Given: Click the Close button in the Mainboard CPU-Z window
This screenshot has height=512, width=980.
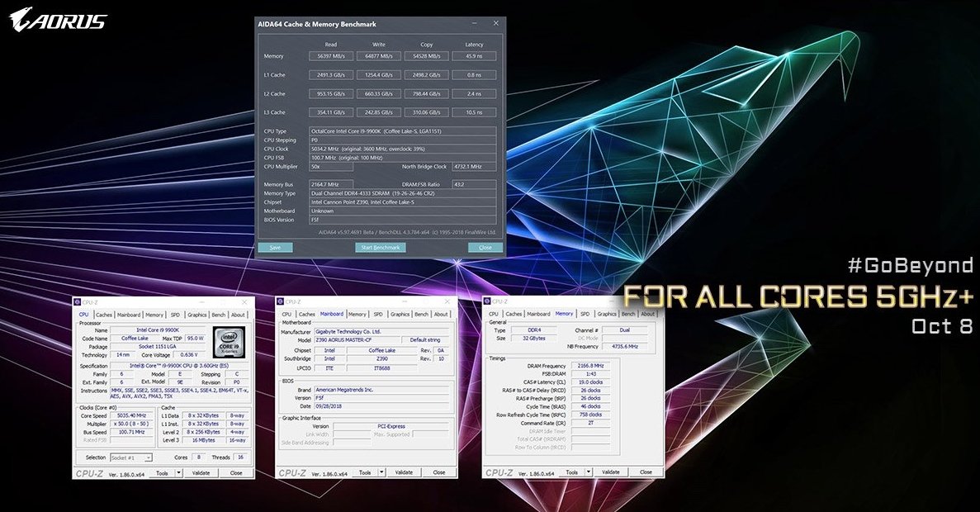Looking at the screenshot, I should point(439,472).
